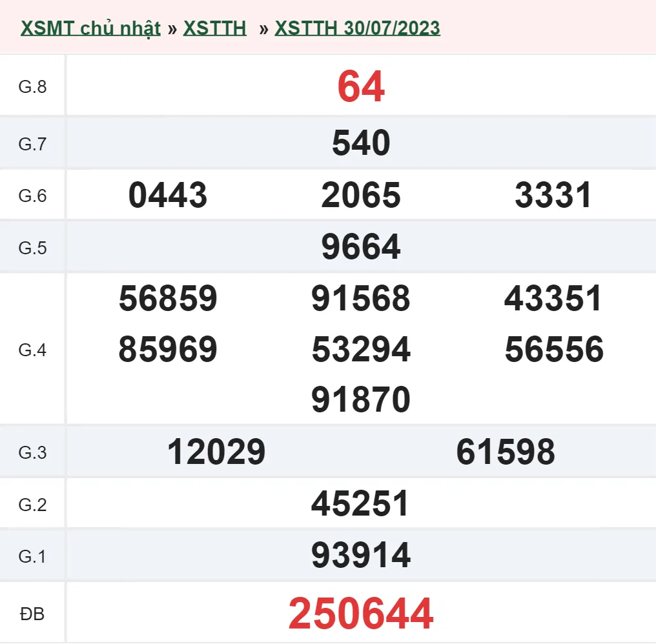This screenshot has width=656, height=644.
Task: Click number 43351 in prize G.4
Action: point(555,299)
